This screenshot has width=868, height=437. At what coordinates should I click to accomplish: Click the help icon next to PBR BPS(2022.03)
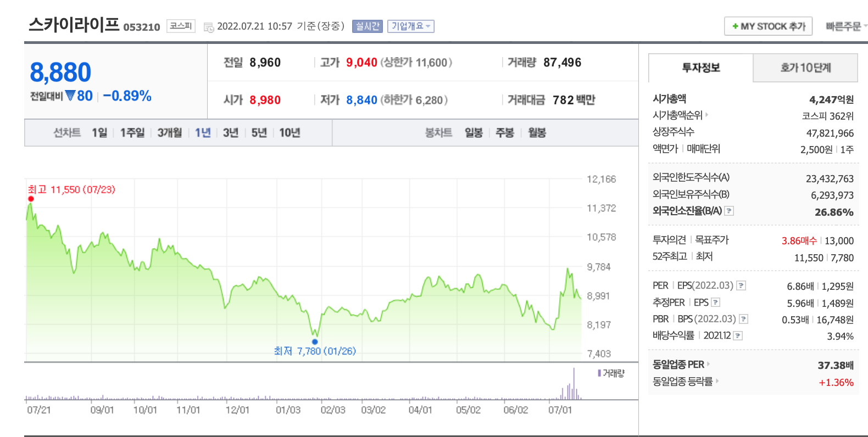click(x=743, y=319)
